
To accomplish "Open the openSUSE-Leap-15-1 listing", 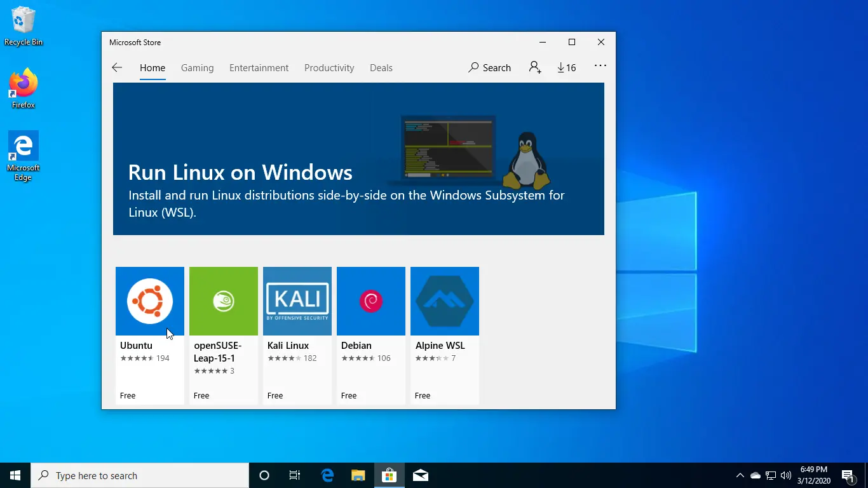I will (x=223, y=301).
